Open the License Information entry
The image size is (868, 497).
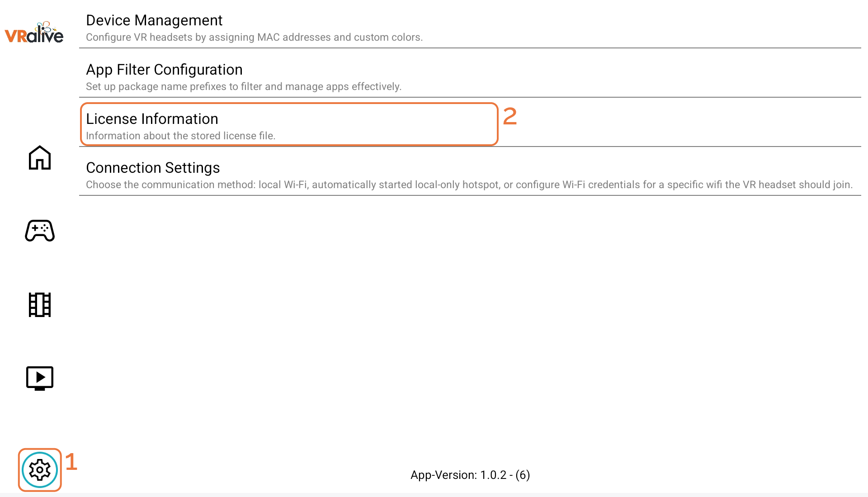click(x=152, y=119)
